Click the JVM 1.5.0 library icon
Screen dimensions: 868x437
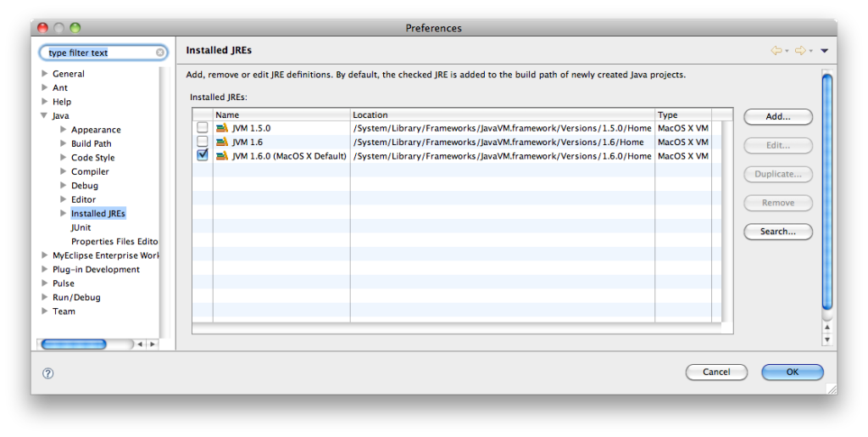pyautogui.click(x=222, y=128)
